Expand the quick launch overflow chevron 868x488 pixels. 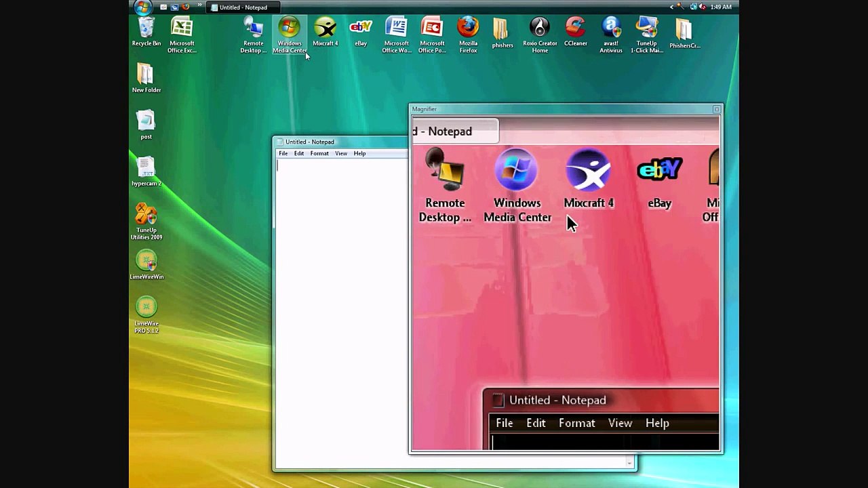pyautogui.click(x=199, y=5)
